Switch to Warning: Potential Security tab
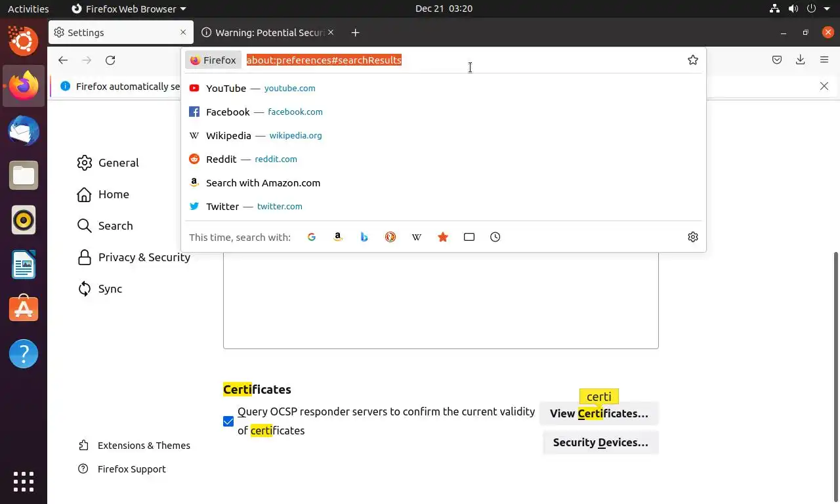Screen dimensions: 840x504 [268, 32]
